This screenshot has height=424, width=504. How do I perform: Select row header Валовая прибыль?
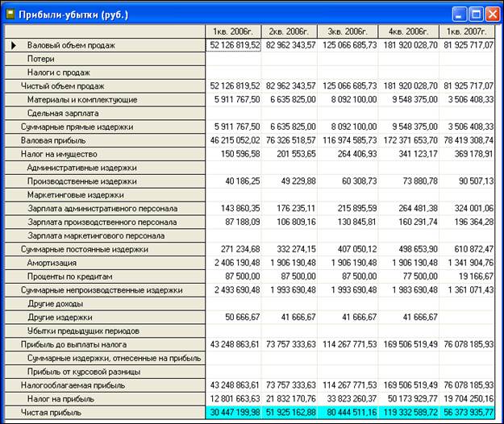coord(105,140)
